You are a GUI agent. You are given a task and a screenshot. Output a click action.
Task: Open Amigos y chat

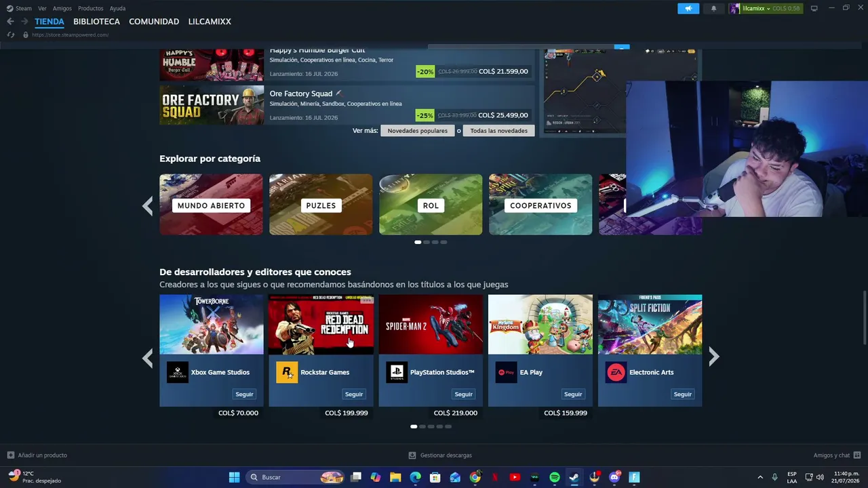pos(837,455)
